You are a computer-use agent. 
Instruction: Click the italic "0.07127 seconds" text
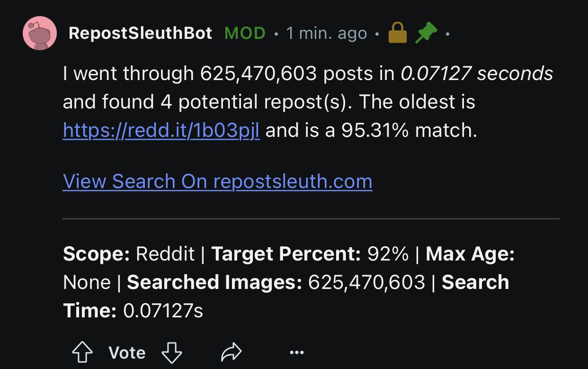[476, 73]
